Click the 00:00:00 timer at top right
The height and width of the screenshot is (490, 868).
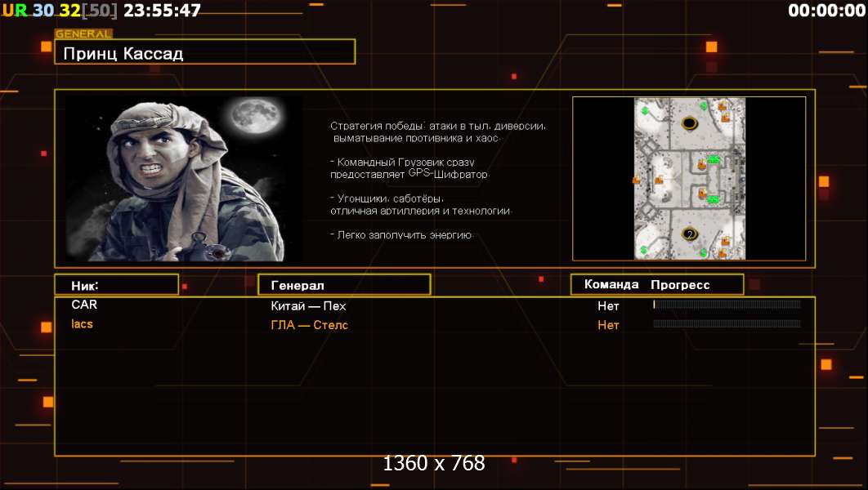coord(826,10)
